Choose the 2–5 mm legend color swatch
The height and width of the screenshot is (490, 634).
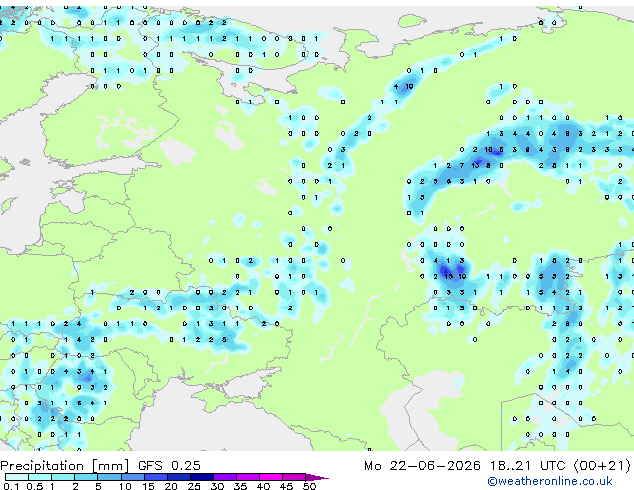(x=86, y=477)
